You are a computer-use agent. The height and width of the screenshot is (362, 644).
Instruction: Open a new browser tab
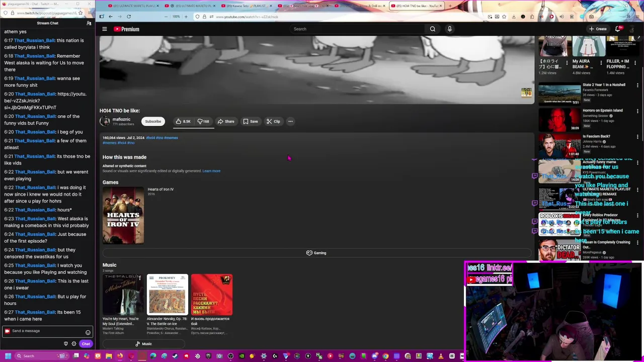click(x=450, y=6)
